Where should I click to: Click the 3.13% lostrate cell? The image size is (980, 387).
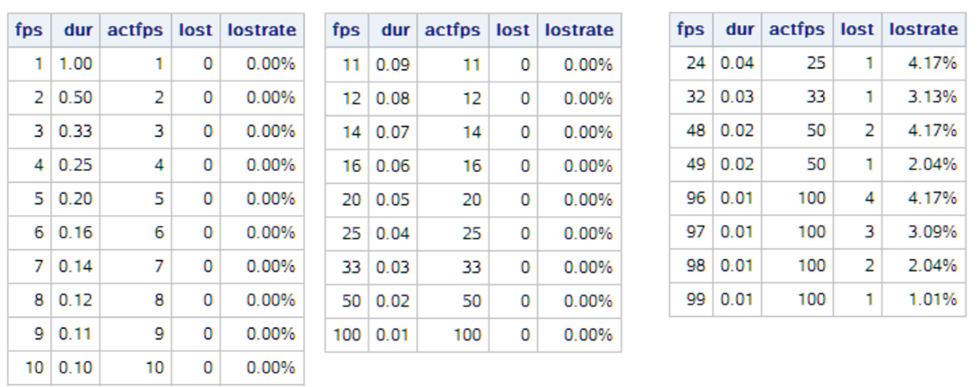924,97
